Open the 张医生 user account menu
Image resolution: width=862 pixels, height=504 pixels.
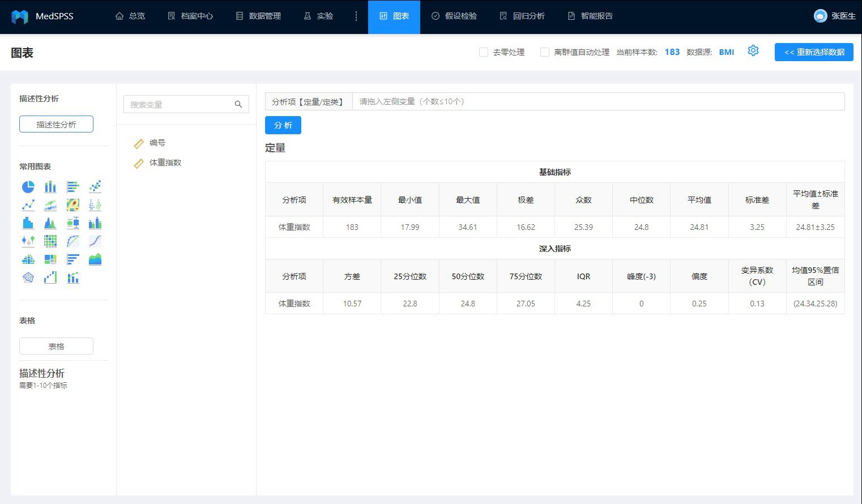[835, 16]
